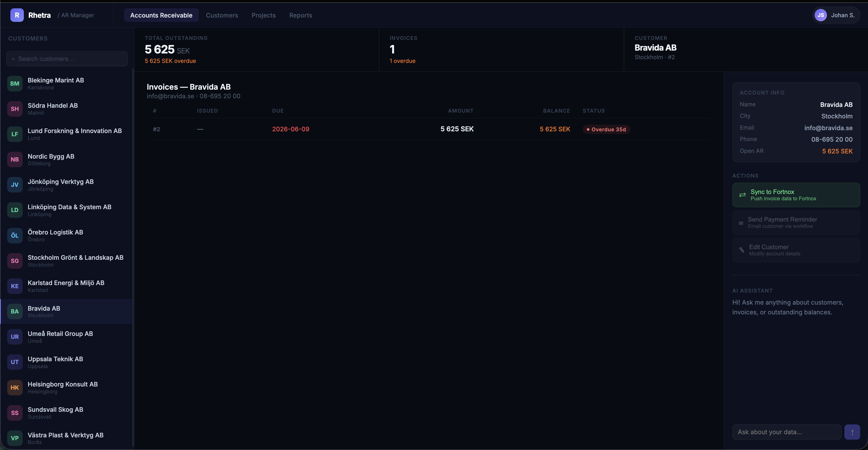Select Blekinge Marint AB customer
The height and width of the screenshot is (450, 868).
(66, 84)
